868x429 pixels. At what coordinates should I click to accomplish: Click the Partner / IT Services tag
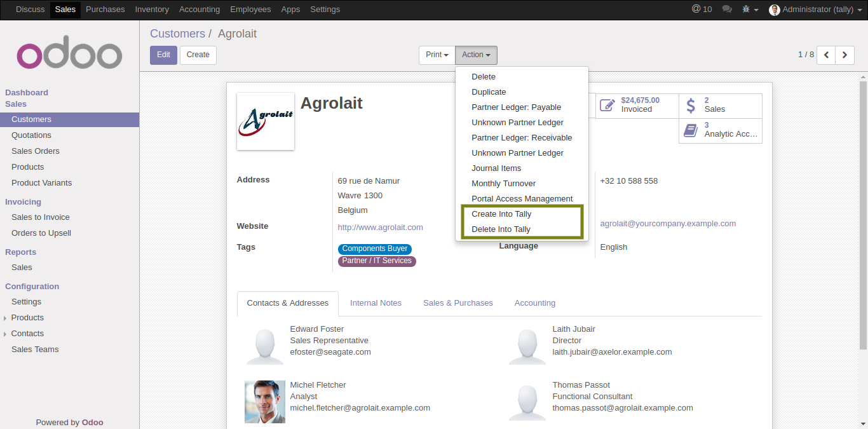tap(377, 261)
